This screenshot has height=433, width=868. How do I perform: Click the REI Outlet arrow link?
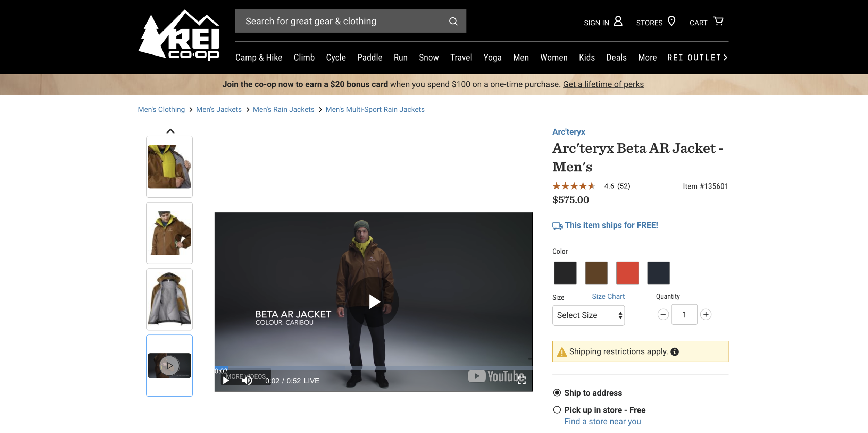[x=697, y=58]
